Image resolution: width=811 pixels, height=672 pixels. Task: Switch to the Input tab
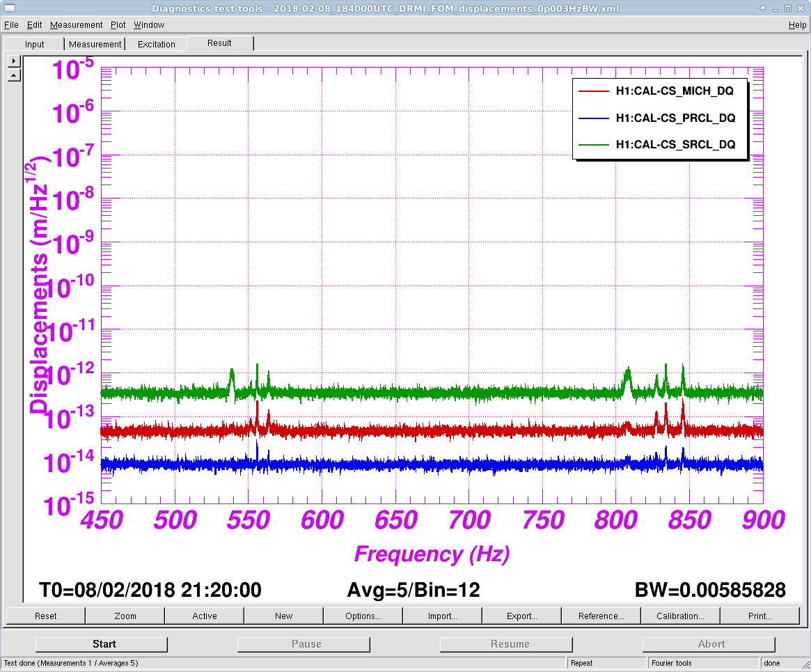pyautogui.click(x=34, y=44)
